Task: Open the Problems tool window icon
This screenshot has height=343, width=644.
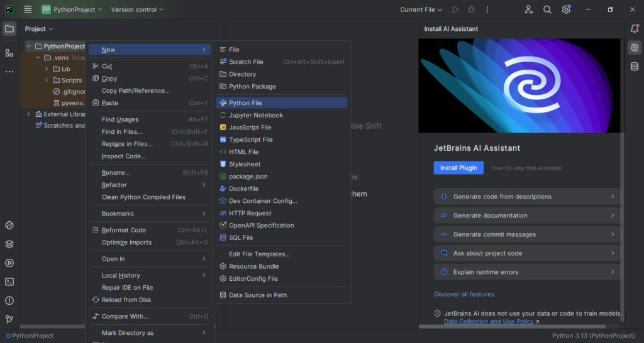Action: [9, 301]
